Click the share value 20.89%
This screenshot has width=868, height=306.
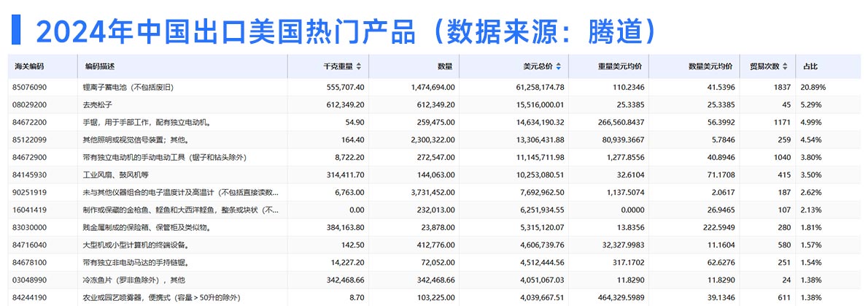(813, 88)
